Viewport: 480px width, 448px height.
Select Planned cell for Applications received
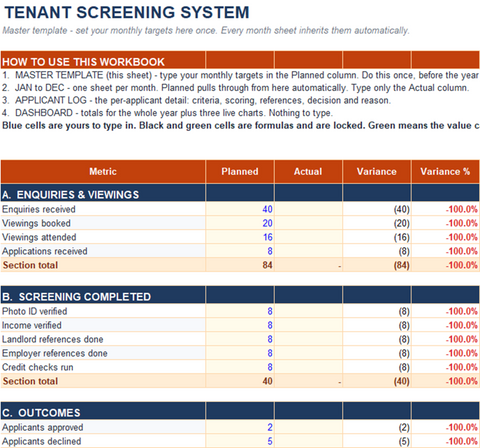pos(240,251)
